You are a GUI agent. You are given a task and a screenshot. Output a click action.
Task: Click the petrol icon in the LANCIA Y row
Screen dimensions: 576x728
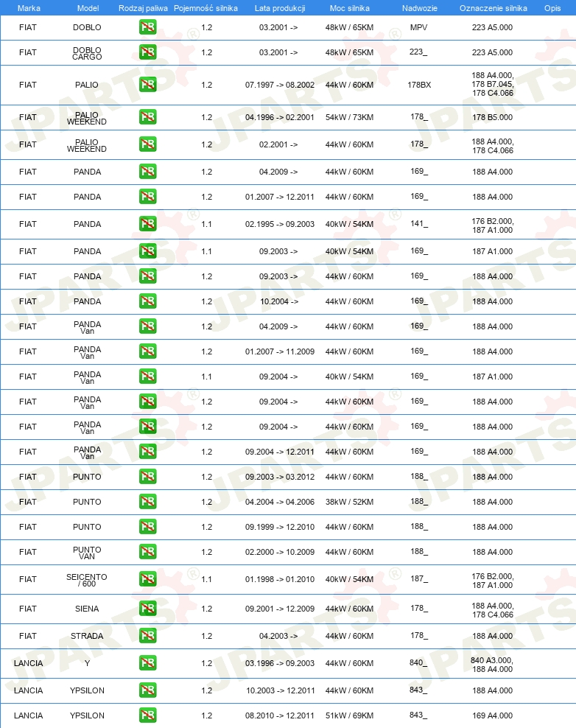coord(147,663)
